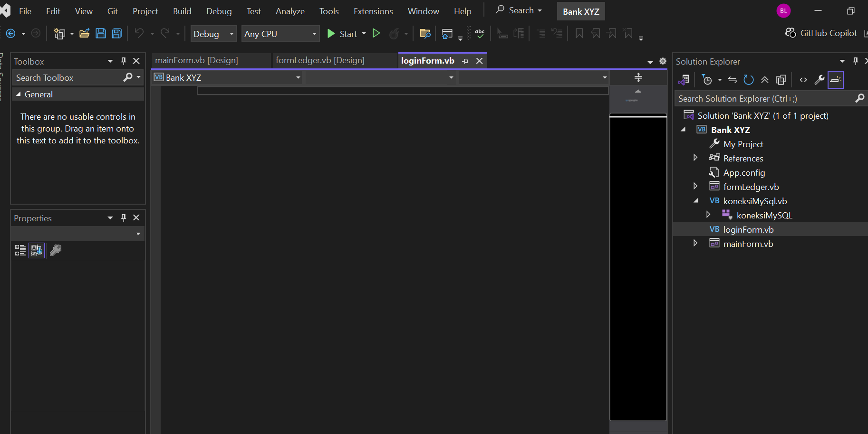Click the Start debugging button

342,34
